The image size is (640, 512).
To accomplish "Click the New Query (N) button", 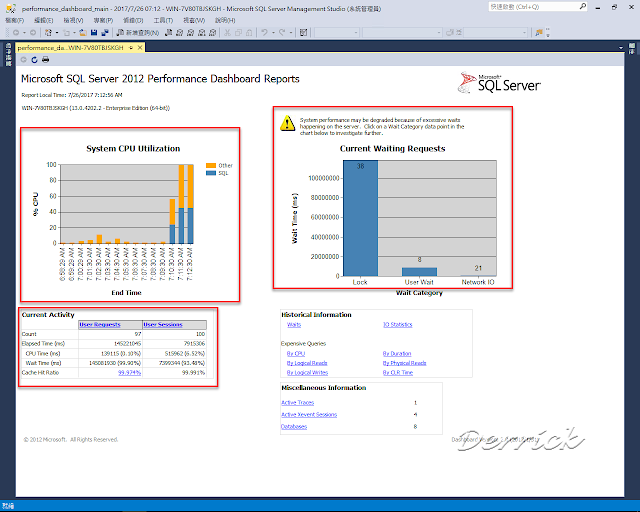I will click(x=138, y=33).
